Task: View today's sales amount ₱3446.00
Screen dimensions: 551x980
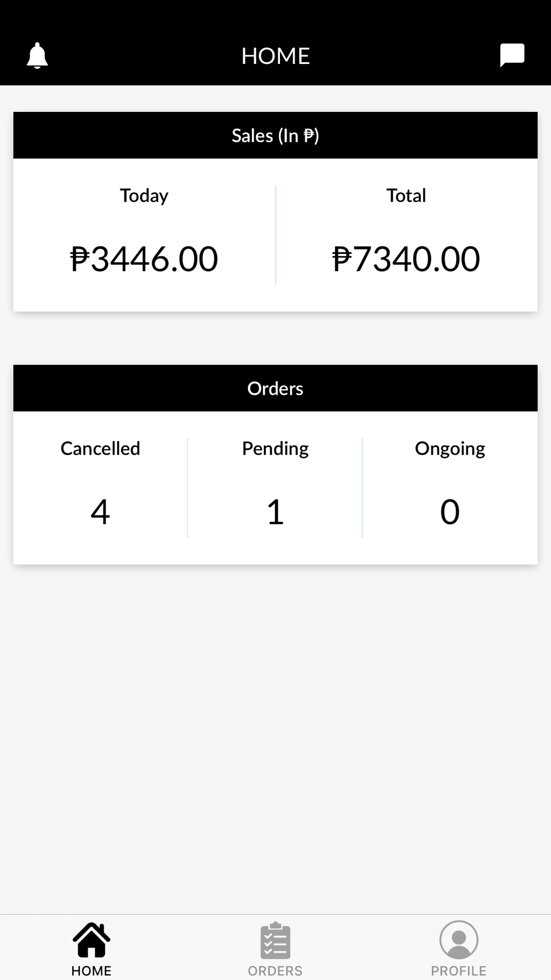Action: coord(144,259)
